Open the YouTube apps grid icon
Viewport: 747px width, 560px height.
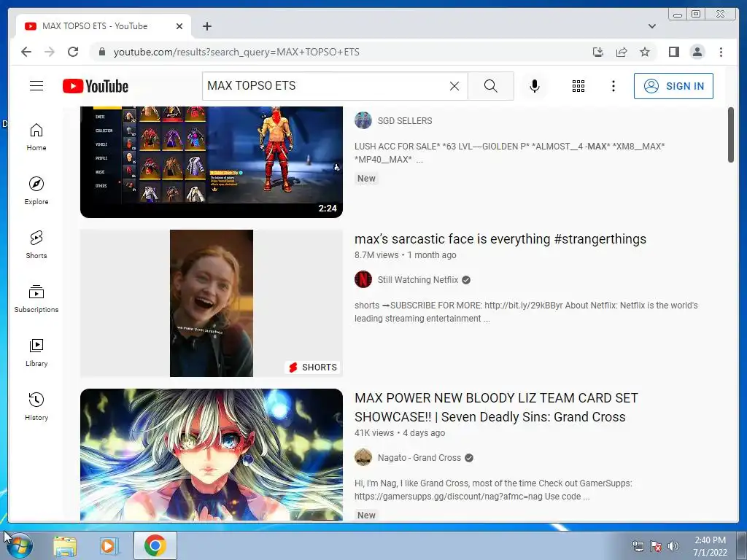click(x=578, y=86)
